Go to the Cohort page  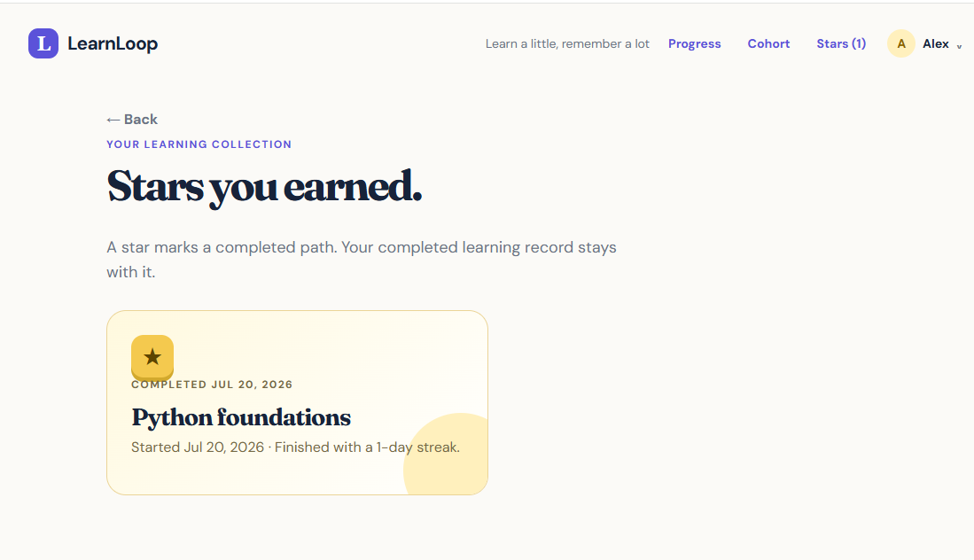[768, 43]
